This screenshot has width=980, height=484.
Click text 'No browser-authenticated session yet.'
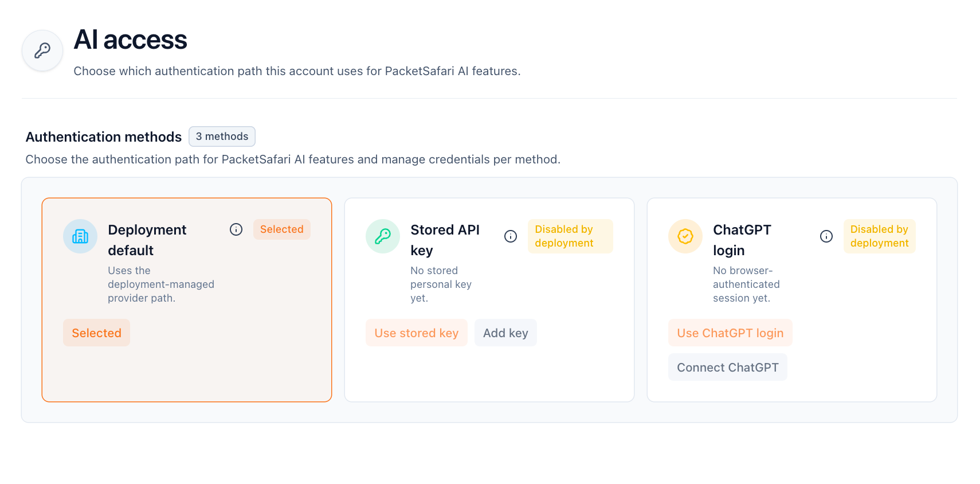746,284
